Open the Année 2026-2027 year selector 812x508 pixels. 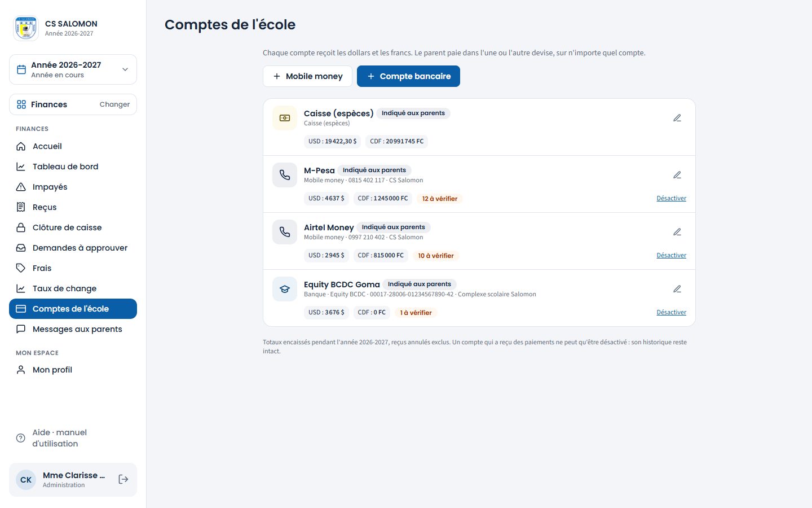73,69
